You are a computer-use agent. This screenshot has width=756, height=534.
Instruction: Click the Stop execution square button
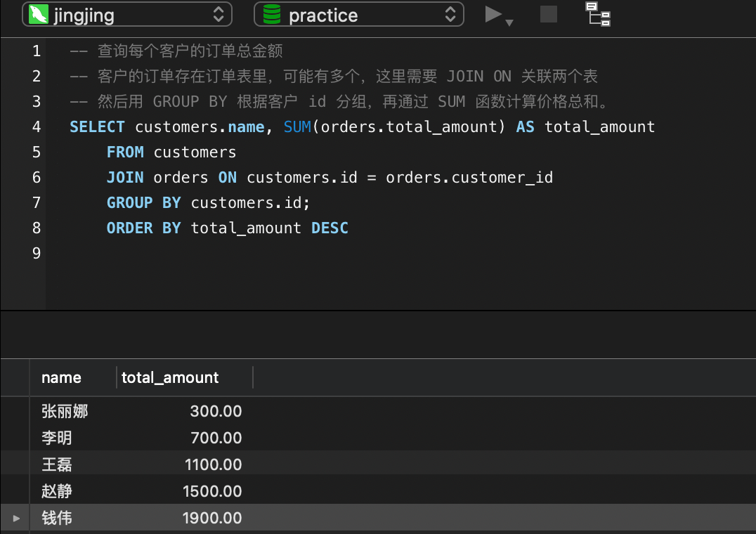pos(549,14)
